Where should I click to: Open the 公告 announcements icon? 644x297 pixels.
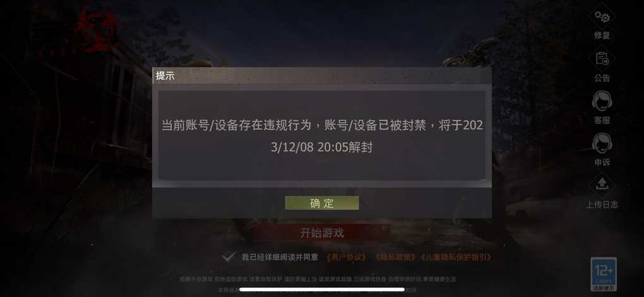(x=602, y=59)
